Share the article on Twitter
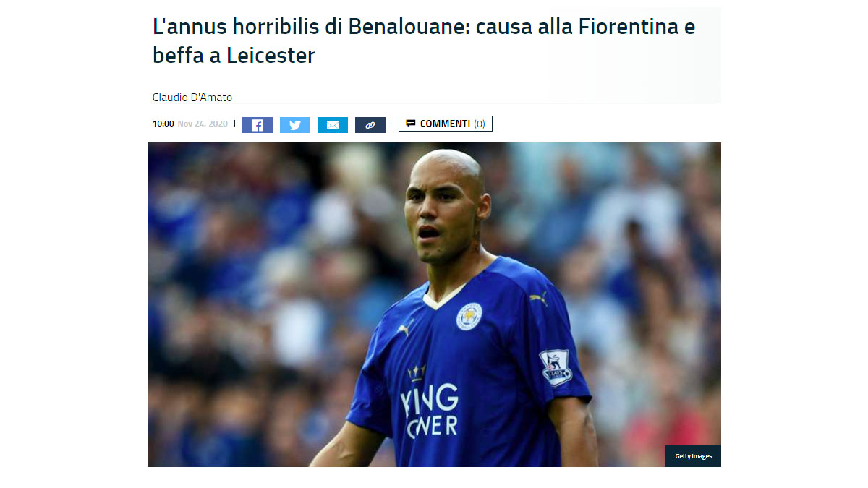Viewport: 868px width, 488px height. 295,125
